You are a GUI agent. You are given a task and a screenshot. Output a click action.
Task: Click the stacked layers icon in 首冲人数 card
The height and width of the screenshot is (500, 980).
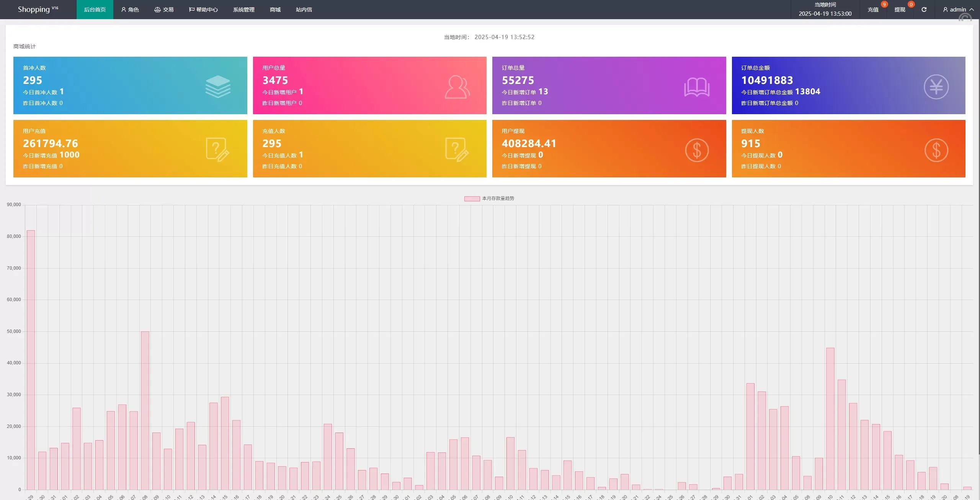click(218, 87)
